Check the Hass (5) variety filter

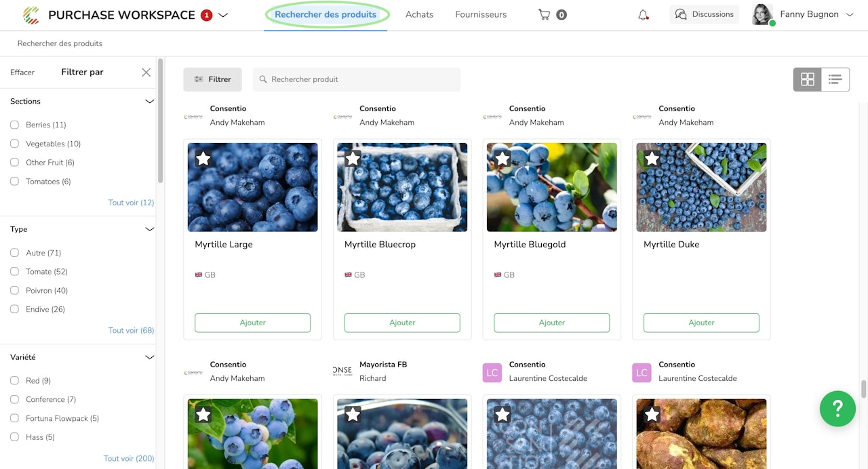coord(14,438)
